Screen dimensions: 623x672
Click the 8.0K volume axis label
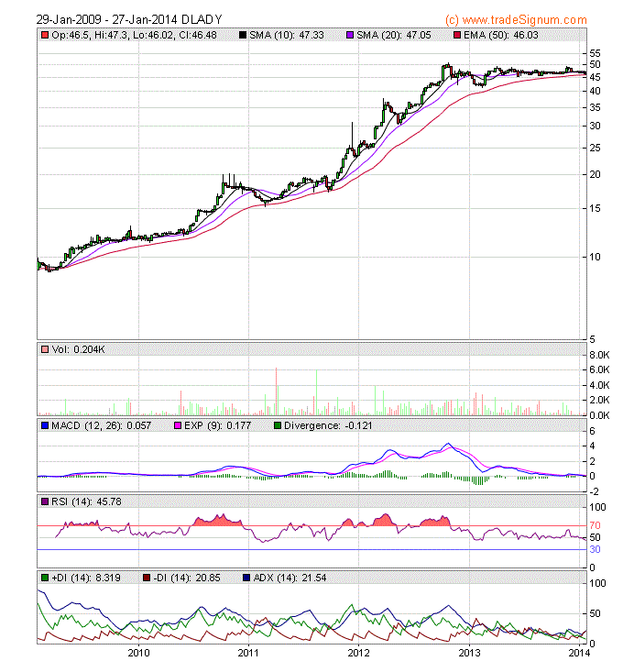pos(599,355)
